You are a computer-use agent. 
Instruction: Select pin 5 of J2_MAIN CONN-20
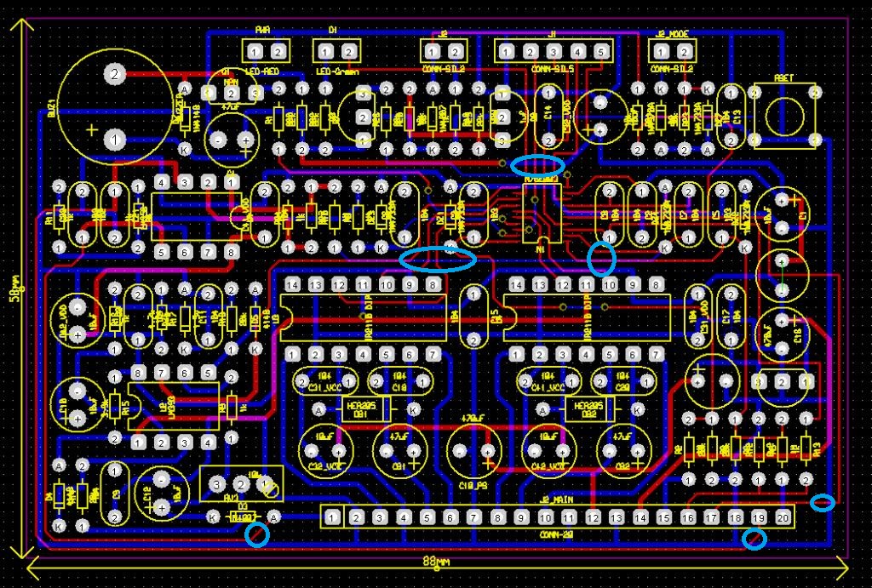(427, 518)
